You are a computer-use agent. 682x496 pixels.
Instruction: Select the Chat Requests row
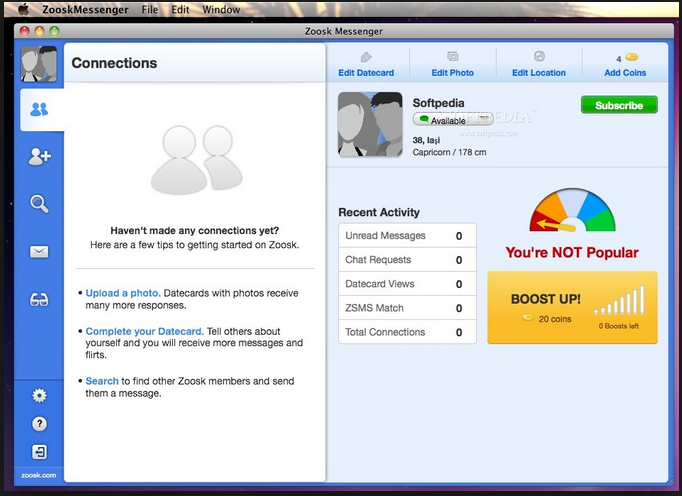pyautogui.click(x=408, y=260)
